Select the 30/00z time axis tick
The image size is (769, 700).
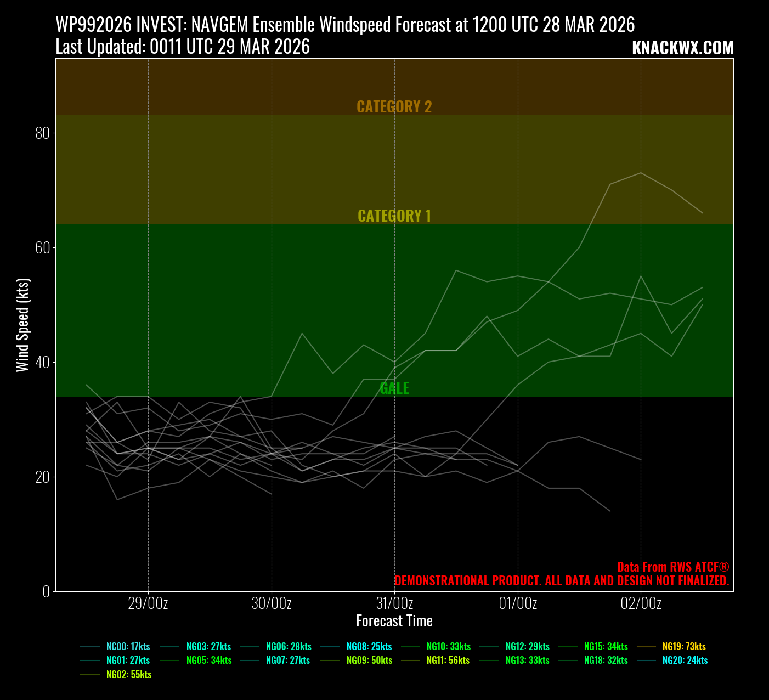tap(272, 603)
